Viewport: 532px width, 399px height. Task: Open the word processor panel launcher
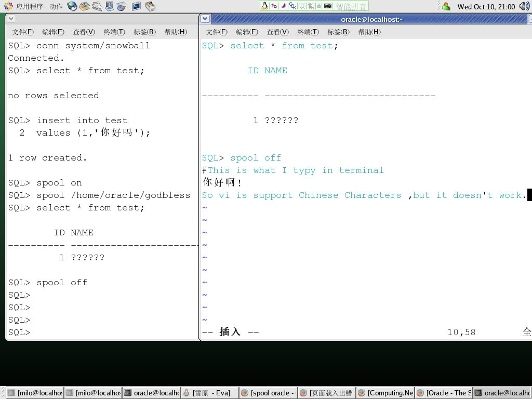point(97,6)
